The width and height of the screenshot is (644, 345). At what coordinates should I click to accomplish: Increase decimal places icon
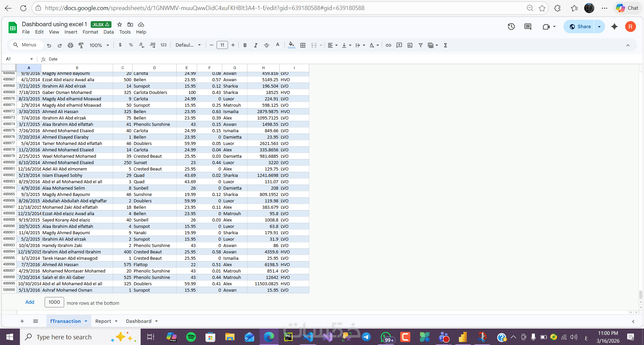coord(152,45)
